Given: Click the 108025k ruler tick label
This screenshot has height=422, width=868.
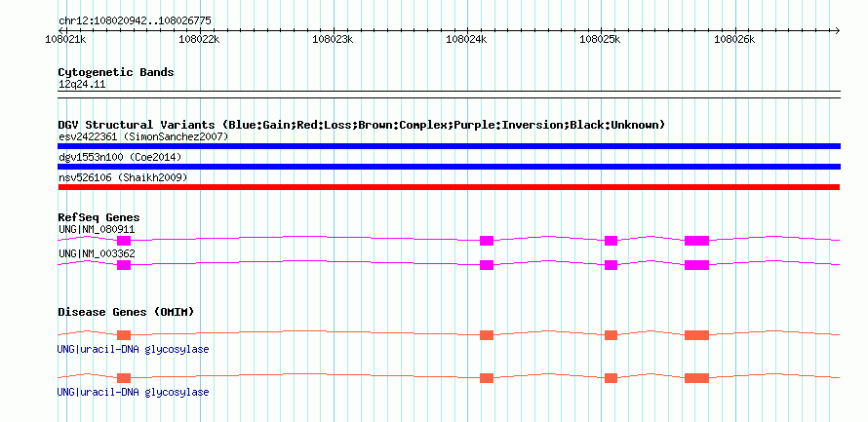Looking at the screenshot, I should [x=600, y=39].
